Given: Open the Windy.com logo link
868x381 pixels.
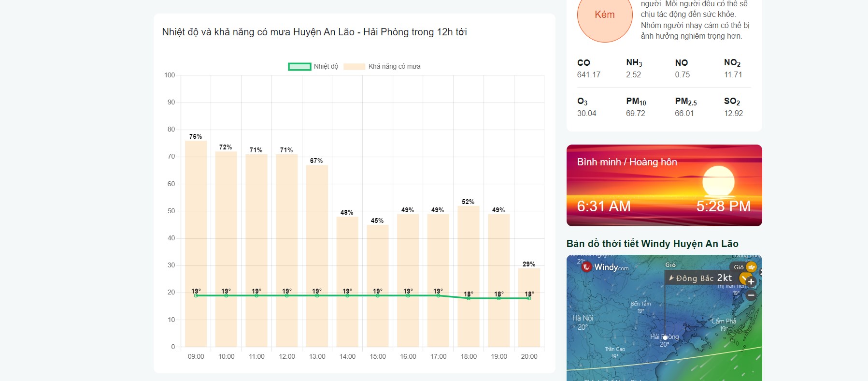Looking at the screenshot, I should [x=606, y=267].
